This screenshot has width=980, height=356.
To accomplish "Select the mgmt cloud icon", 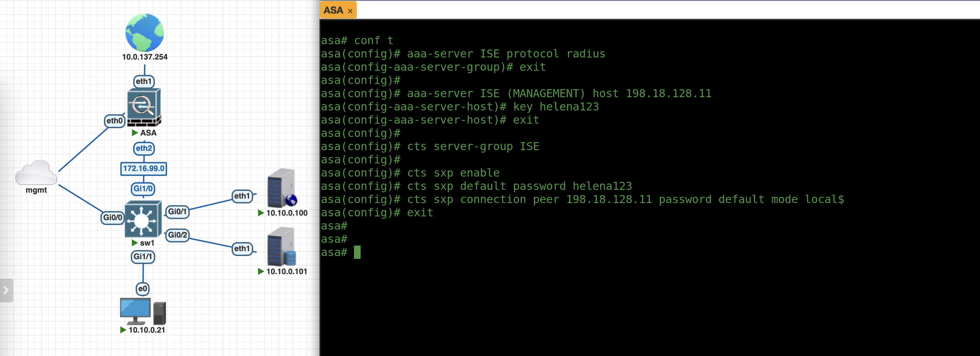I will tap(36, 173).
